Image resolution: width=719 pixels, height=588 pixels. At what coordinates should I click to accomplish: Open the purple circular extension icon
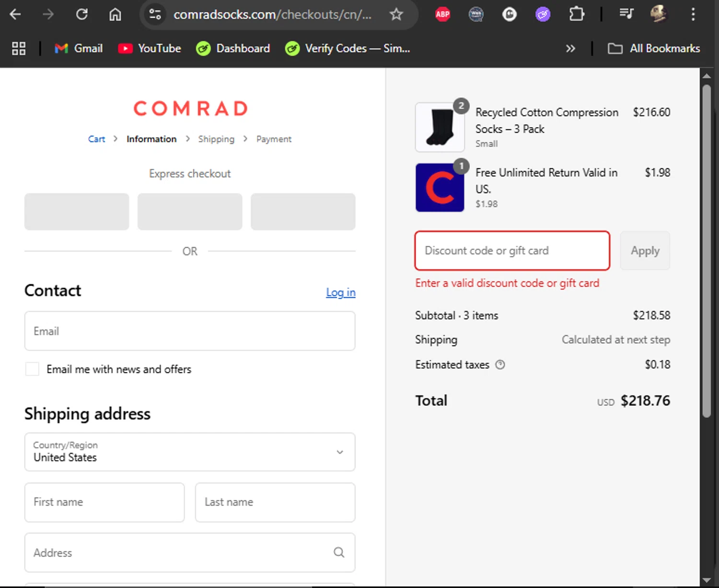[x=543, y=14]
